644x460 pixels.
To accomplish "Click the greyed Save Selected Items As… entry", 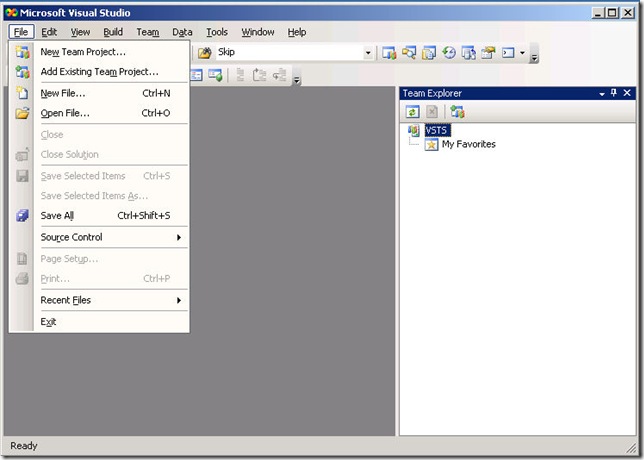I will click(111, 196).
